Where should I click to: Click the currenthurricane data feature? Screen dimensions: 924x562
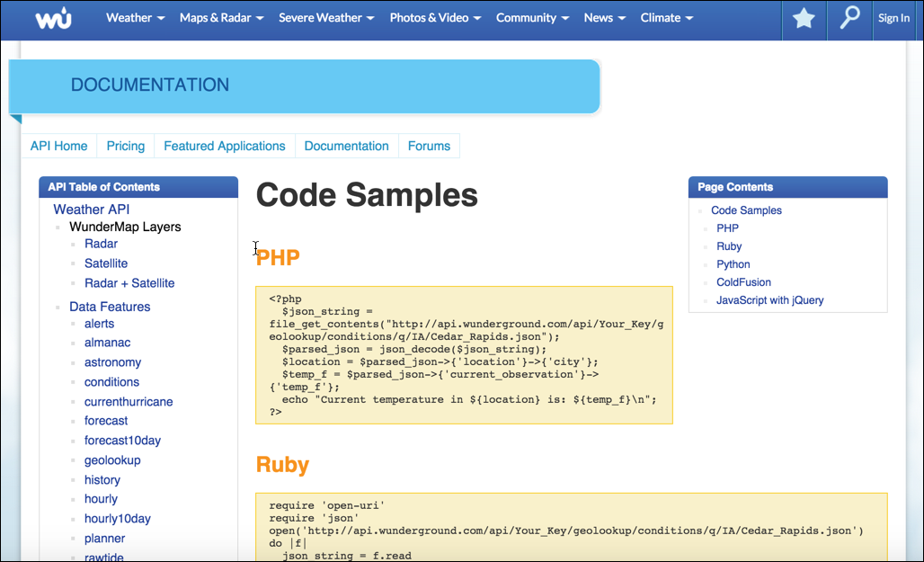click(128, 401)
